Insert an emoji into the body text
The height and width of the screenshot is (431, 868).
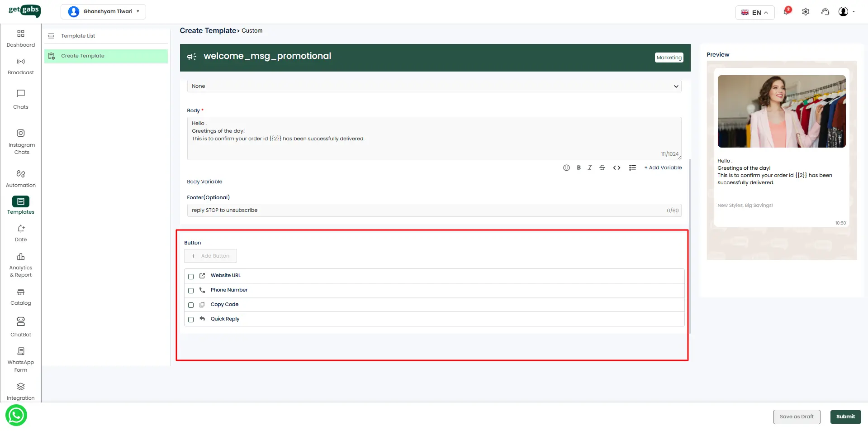coord(566,168)
